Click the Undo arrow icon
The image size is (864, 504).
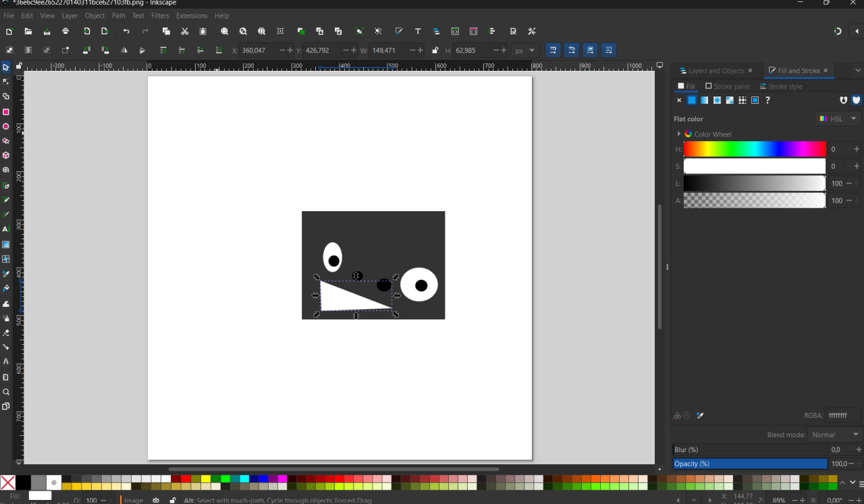pos(126,32)
